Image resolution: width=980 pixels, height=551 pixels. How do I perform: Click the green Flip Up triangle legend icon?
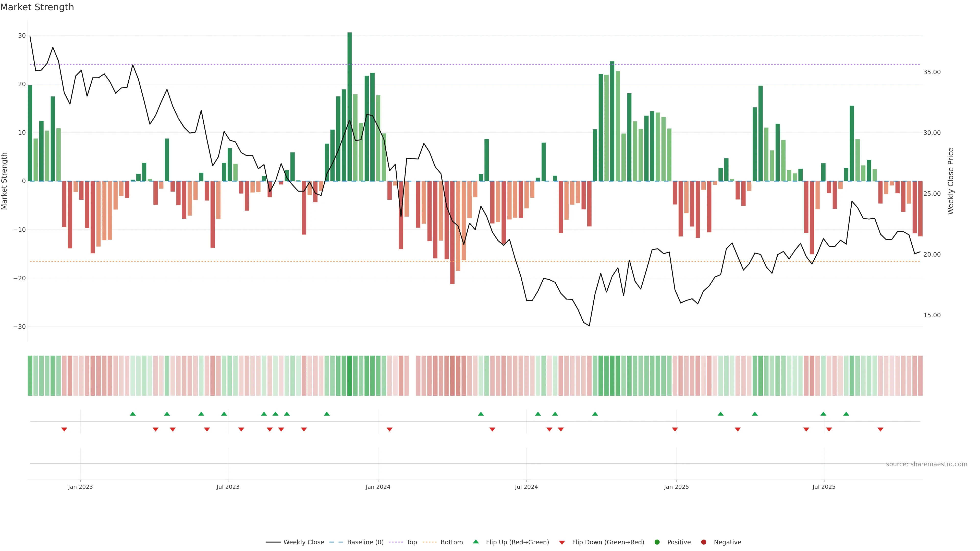tap(475, 542)
